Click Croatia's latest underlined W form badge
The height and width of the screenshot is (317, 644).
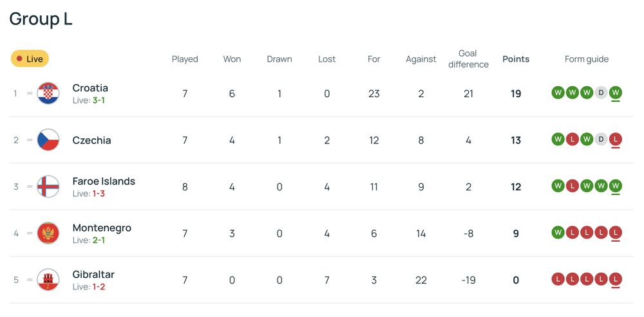[x=616, y=93]
